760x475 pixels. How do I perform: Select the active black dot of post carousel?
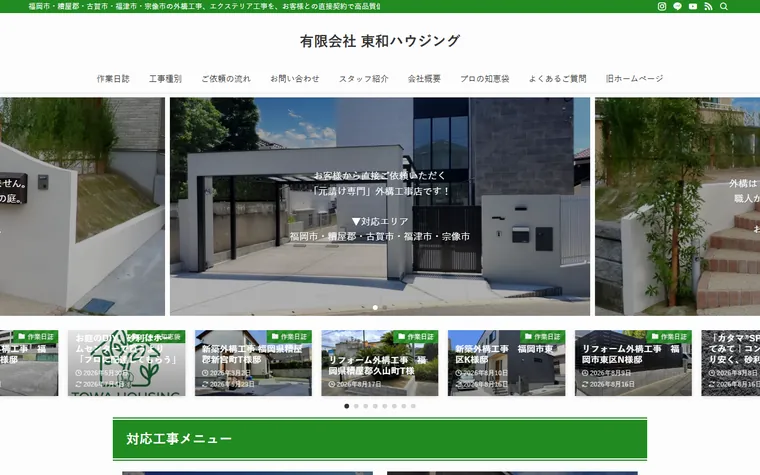[347, 406]
